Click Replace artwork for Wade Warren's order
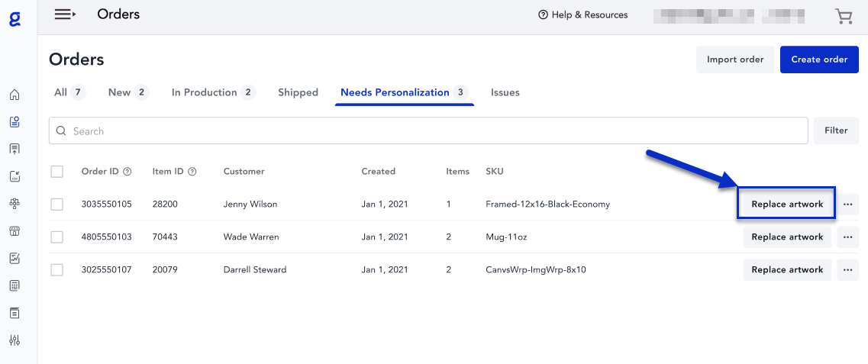Image resolution: width=868 pixels, height=364 pixels. 787,237
